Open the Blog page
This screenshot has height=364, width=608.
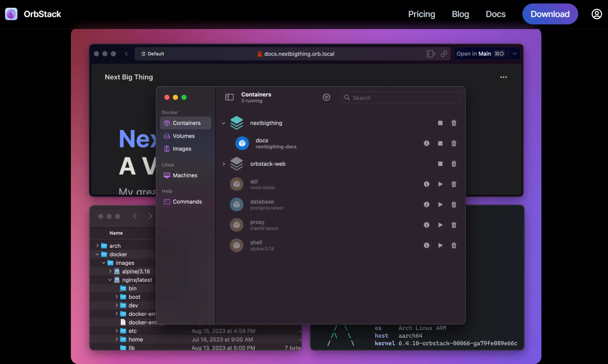coord(460,14)
